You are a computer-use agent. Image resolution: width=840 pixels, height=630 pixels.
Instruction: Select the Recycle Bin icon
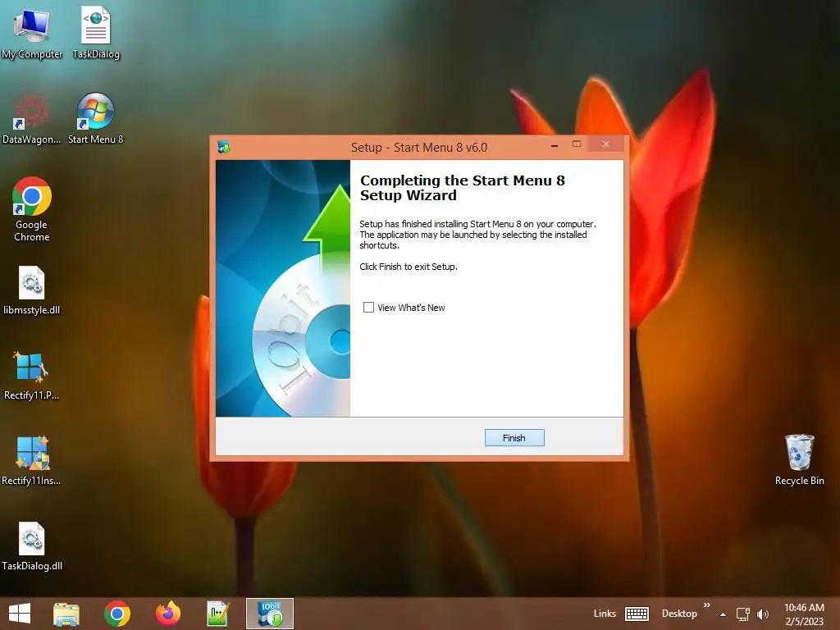tap(799, 459)
